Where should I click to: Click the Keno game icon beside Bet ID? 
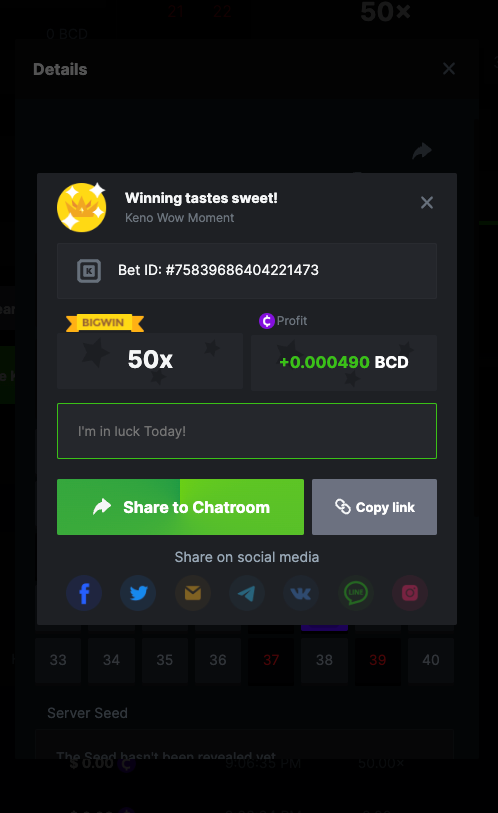[89, 271]
